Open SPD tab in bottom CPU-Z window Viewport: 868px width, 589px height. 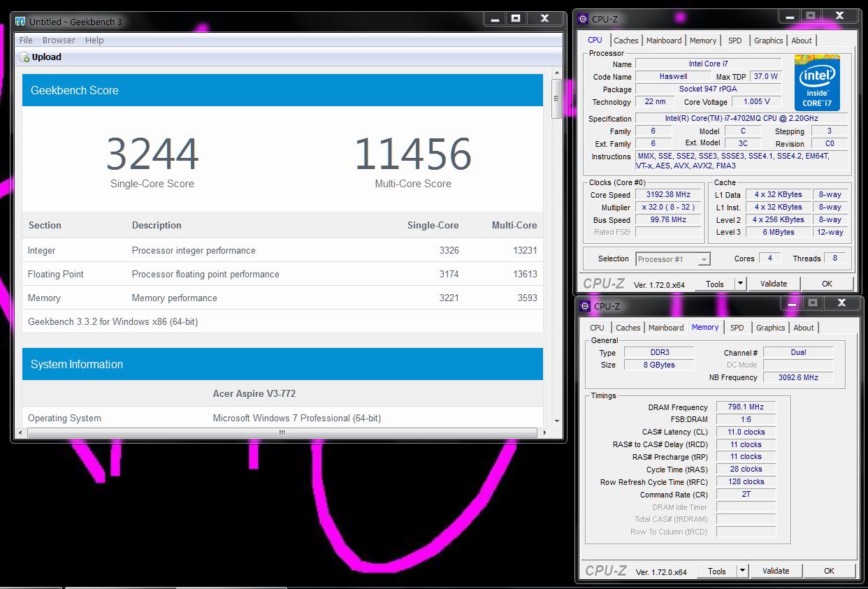tap(737, 328)
